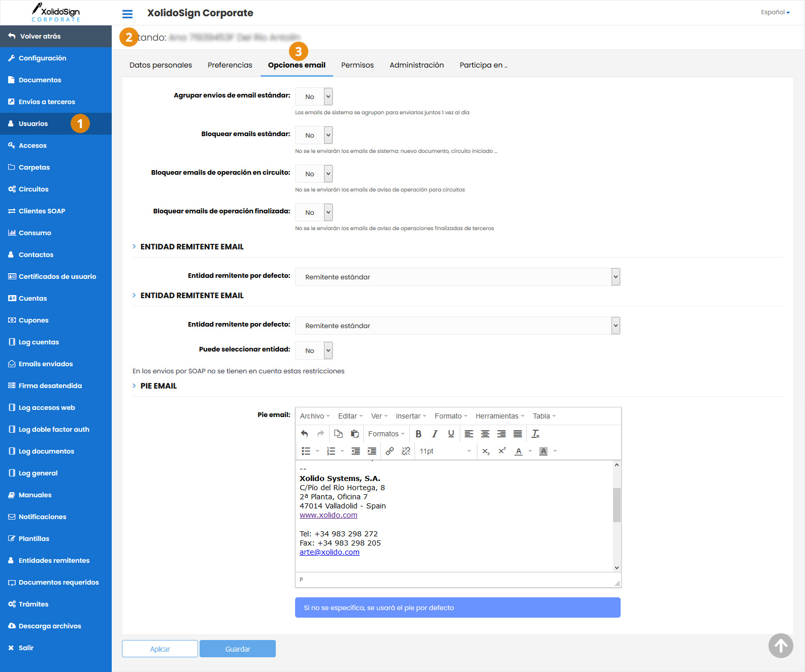The image size is (805, 672).
Task: Click inside the Pie email text area
Action: click(x=454, y=516)
